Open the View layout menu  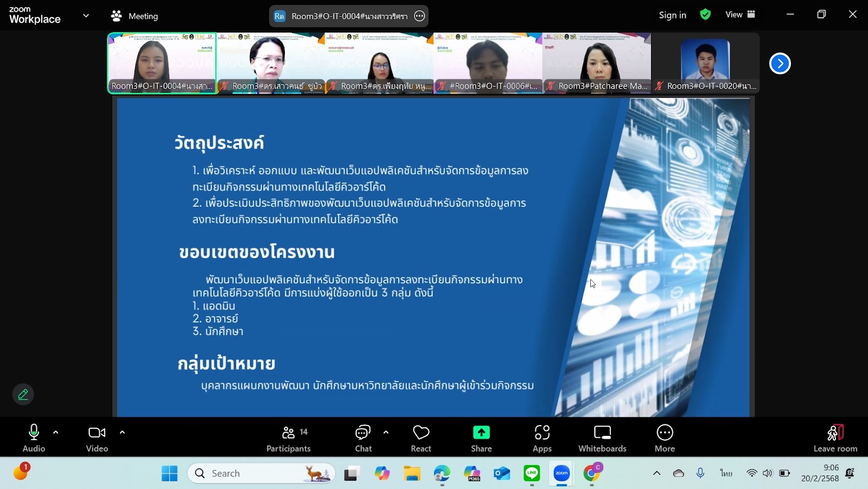tap(740, 15)
